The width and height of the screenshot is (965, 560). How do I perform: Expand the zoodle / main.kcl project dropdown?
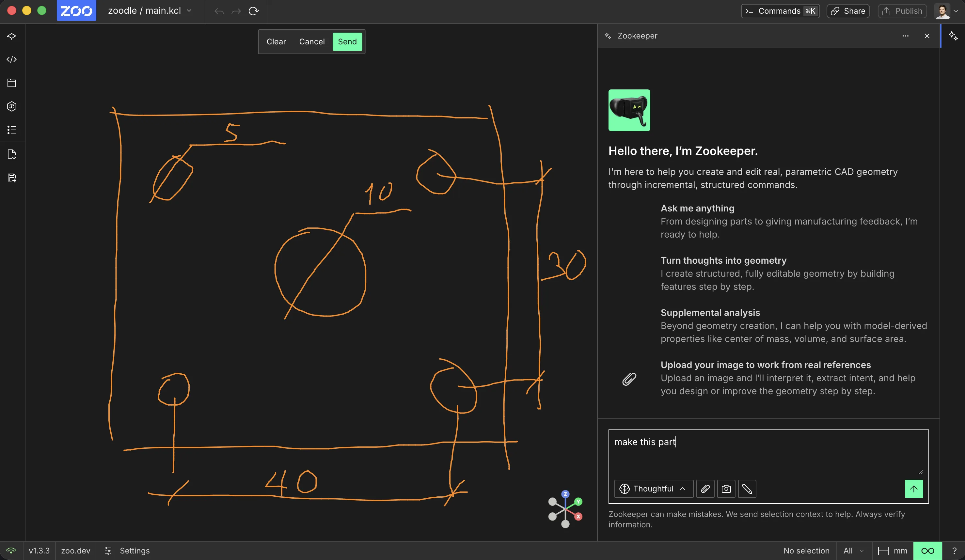tap(149, 11)
